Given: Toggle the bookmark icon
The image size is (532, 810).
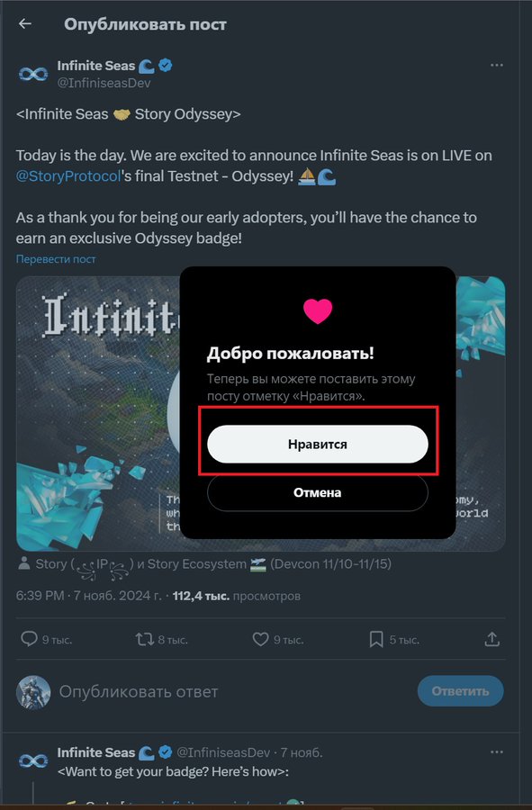Looking at the screenshot, I should (x=376, y=640).
